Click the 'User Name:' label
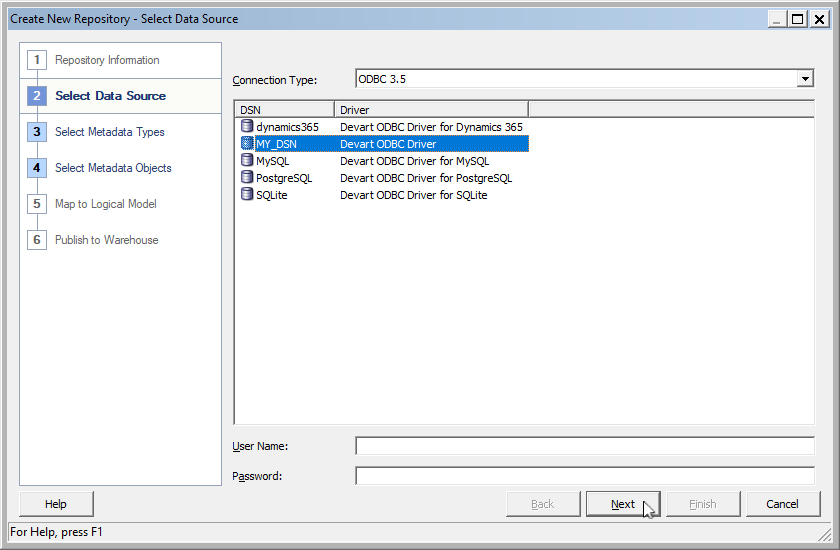840x550 pixels. [260, 446]
